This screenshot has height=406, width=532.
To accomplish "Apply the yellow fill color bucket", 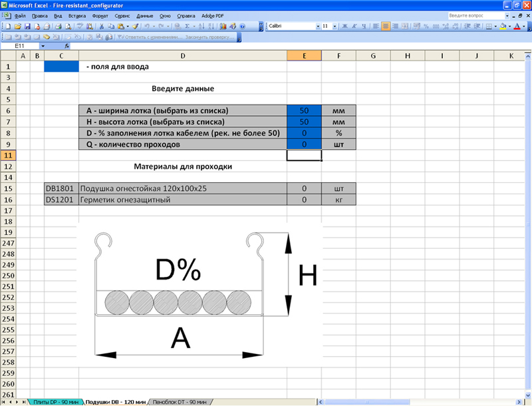I will (503, 26).
